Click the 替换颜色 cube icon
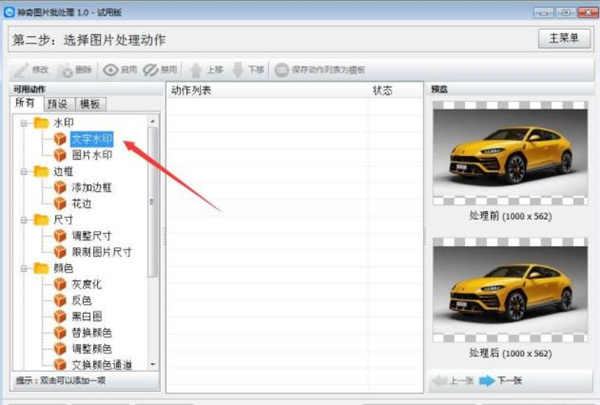 tap(60, 333)
